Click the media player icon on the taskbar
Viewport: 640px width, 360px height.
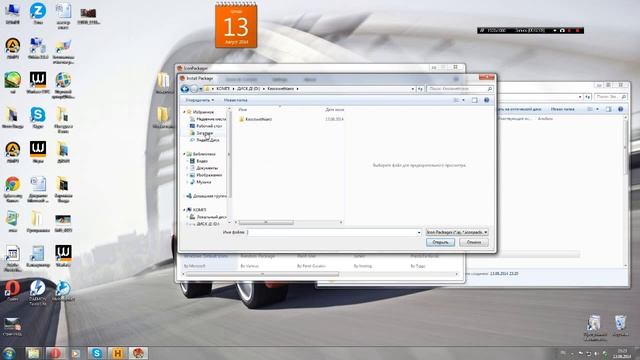[76, 353]
